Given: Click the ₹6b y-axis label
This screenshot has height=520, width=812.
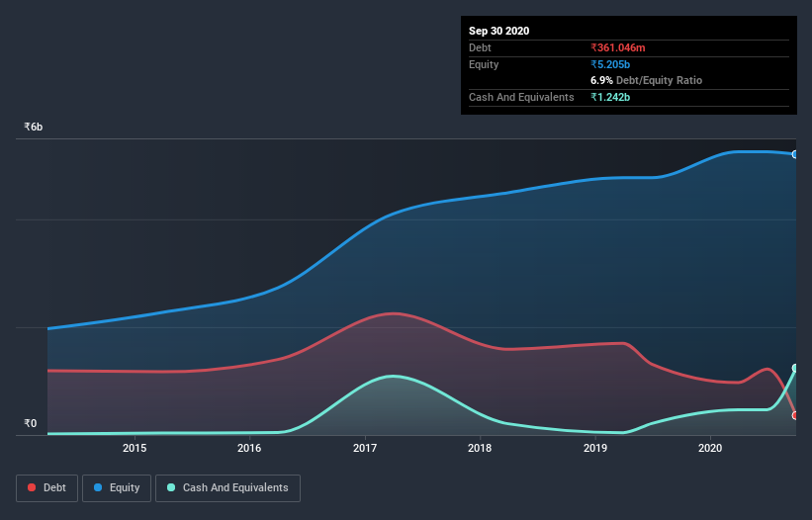Looking at the screenshot, I should 34,127.
